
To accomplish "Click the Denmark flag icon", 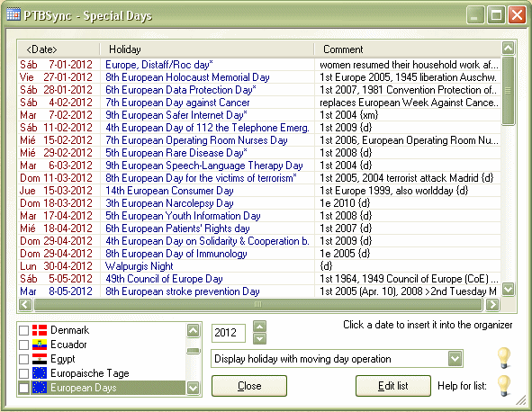I will [x=40, y=330].
